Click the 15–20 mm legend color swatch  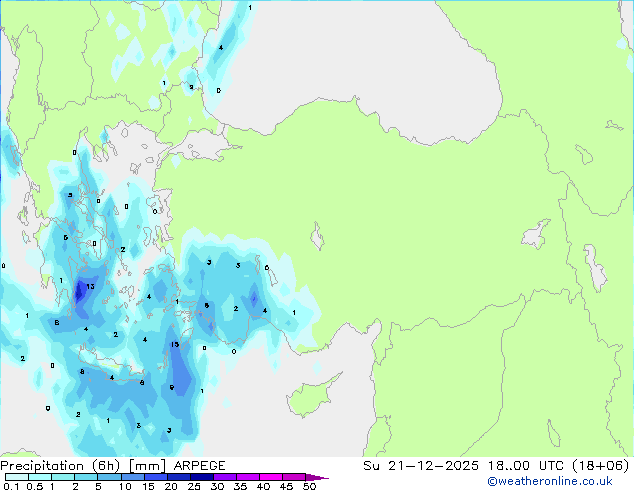point(156,477)
